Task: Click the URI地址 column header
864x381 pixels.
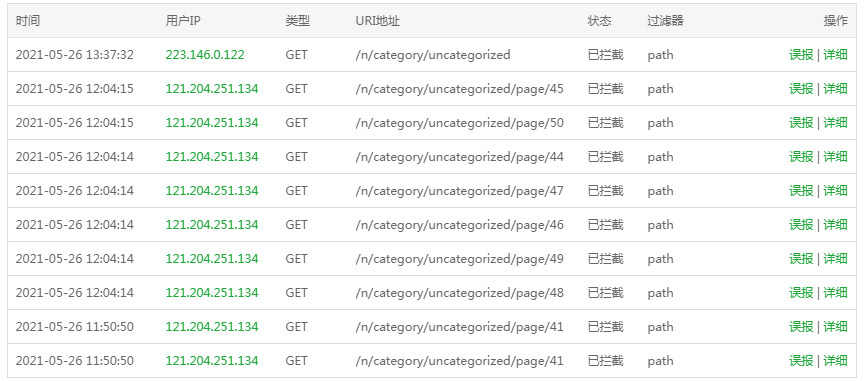Action: (x=377, y=21)
